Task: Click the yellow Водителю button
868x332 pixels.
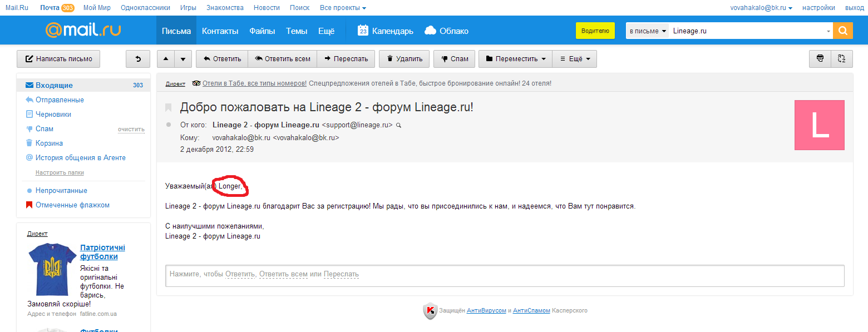Action: [x=595, y=31]
